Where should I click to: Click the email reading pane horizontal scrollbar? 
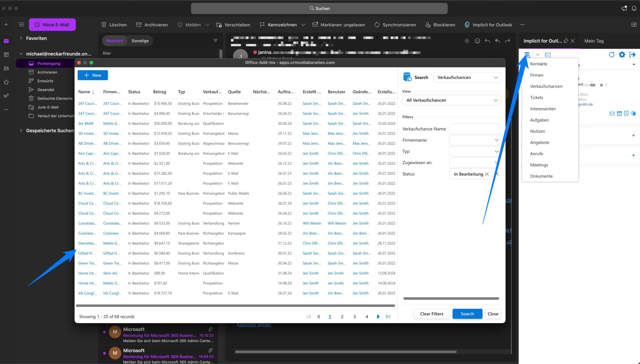pyautogui.click(x=346, y=352)
